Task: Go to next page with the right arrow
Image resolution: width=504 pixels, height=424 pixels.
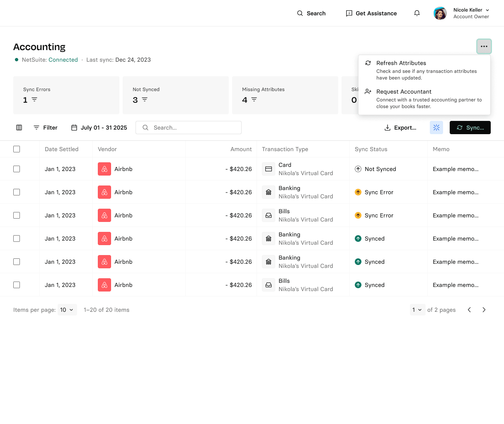Action: (484, 310)
